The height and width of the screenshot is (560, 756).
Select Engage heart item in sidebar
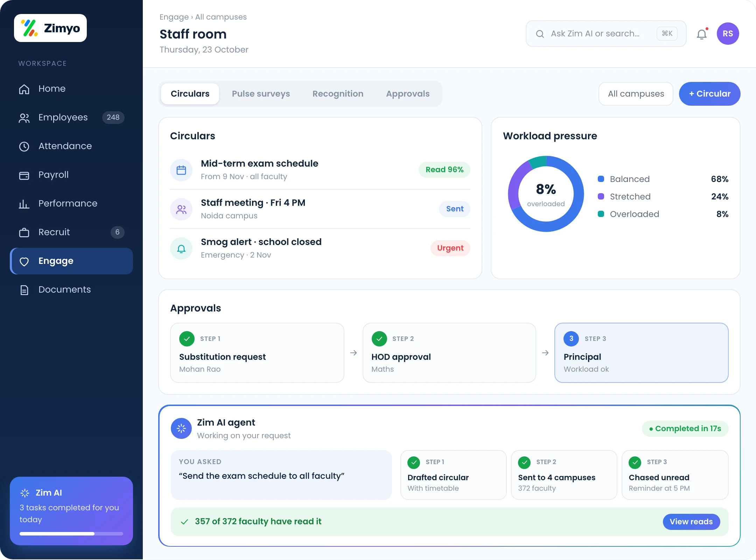pos(71,261)
